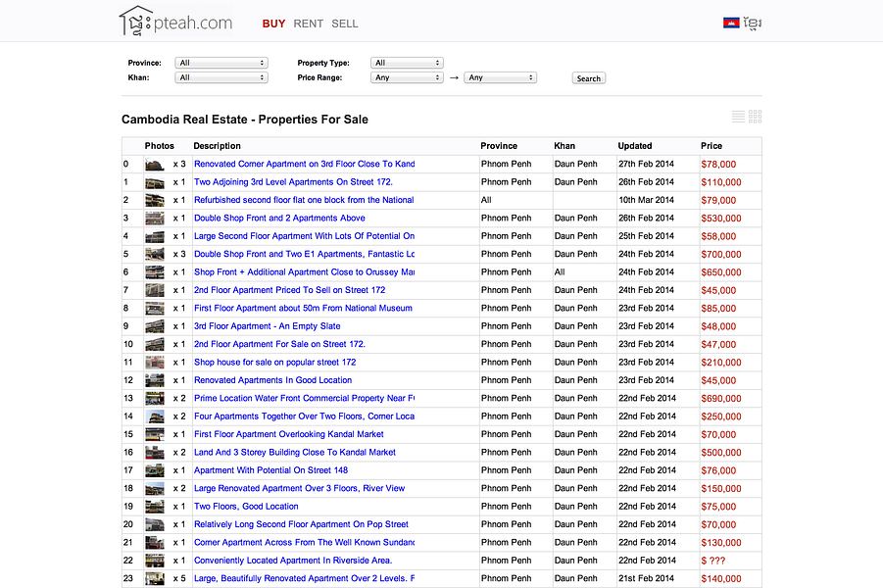Click the Updated column header

[x=635, y=146]
